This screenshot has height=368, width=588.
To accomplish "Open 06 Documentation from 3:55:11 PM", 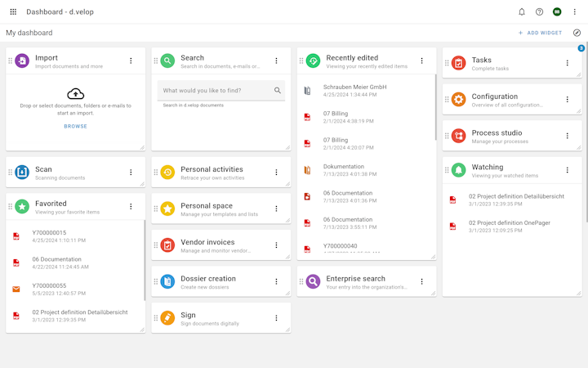I will [366, 223].
